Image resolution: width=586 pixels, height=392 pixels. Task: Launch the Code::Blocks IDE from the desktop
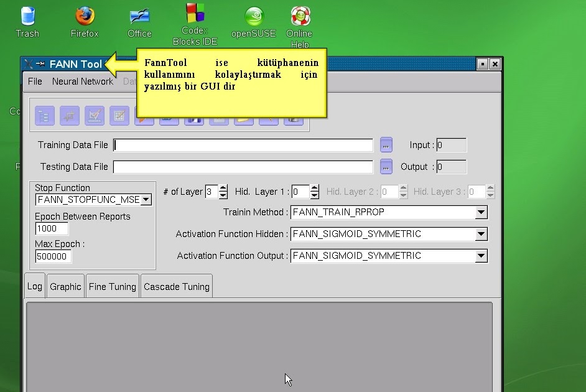click(x=195, y=16)
